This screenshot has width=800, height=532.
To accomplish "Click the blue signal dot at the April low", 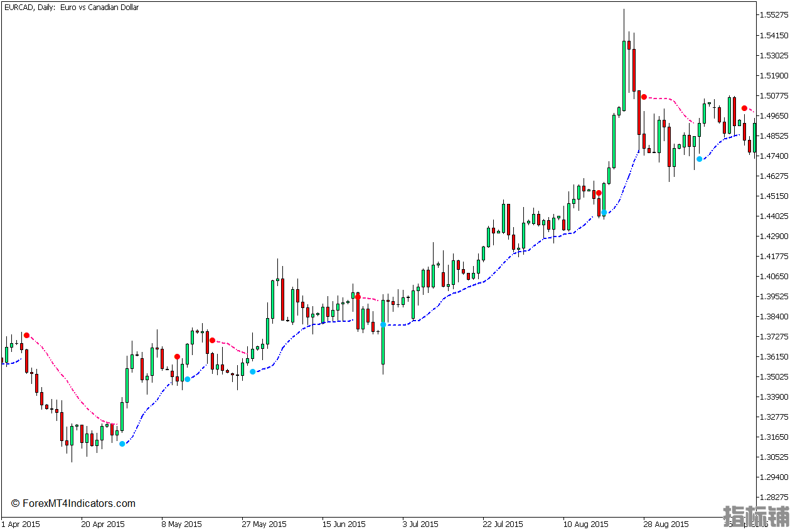I will pyautogui.click(x=122, y=444).
